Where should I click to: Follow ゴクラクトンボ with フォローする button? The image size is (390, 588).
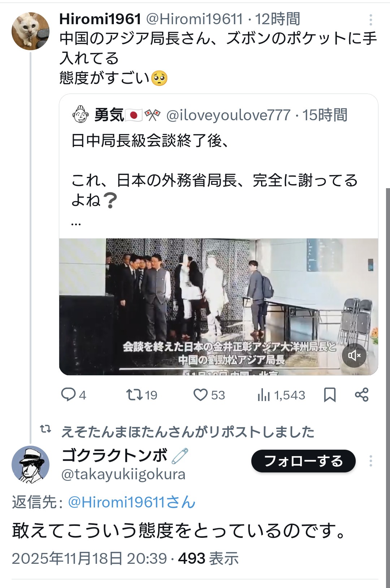[x=303, y=461]
